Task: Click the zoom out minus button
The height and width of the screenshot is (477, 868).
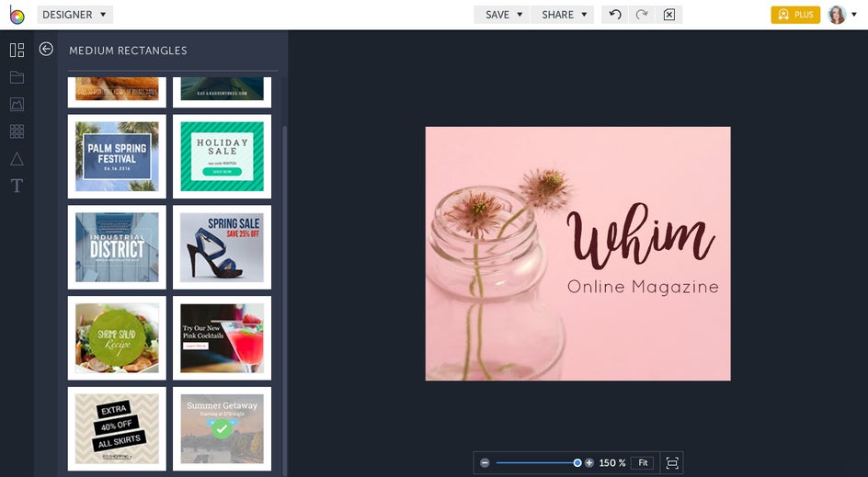Action: tap(485, 463)
